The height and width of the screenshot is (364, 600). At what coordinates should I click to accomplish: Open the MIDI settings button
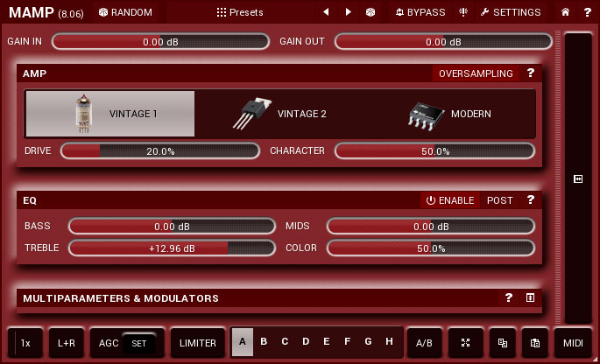click(573, 343)
